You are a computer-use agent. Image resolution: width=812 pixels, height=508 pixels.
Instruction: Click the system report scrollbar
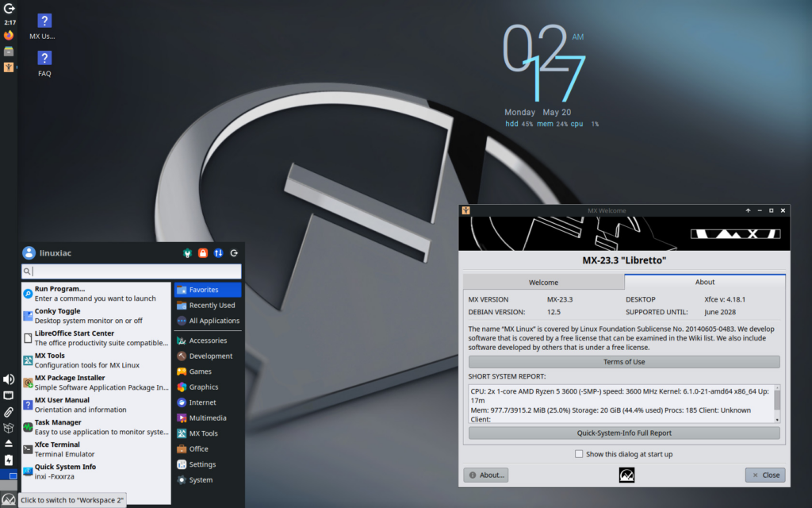pyautogui.click(x=777, y=406)
